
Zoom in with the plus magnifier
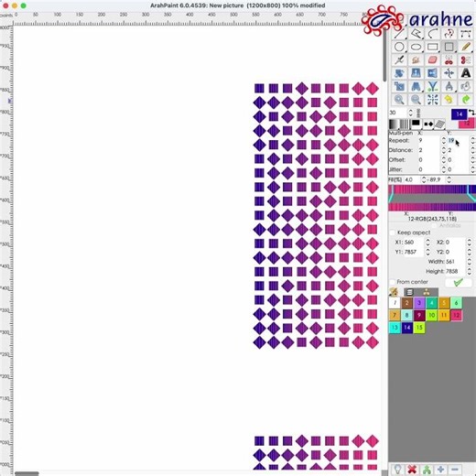(x=399, y=100)
